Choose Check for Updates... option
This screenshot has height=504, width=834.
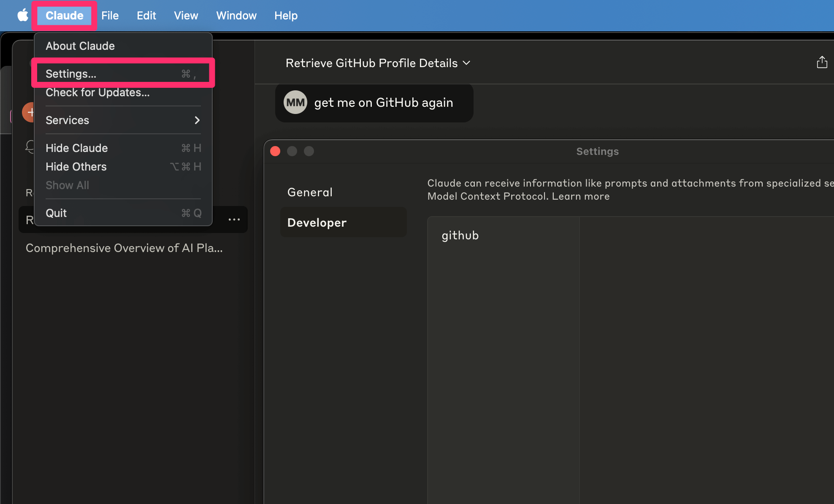tap(97, 93)
